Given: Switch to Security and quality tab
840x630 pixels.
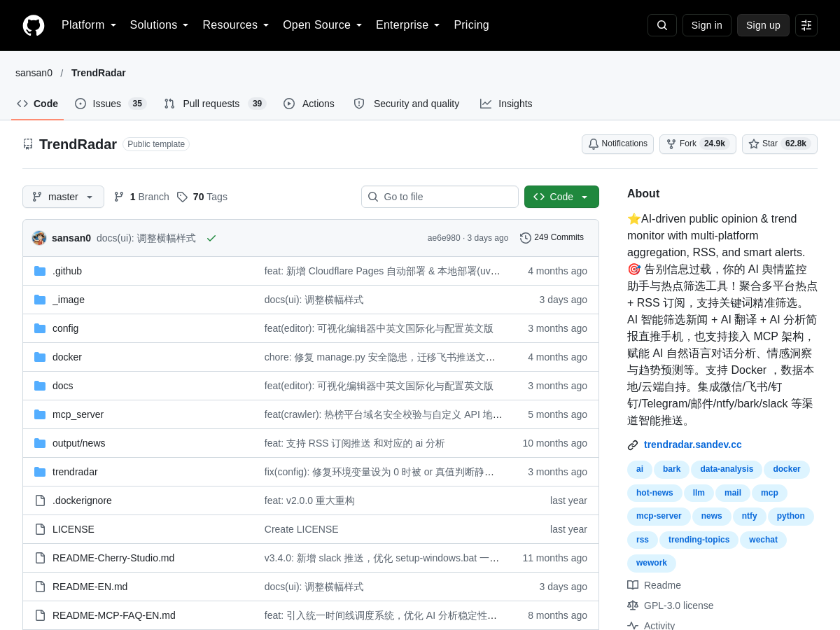Looking at the screenshot, I should coord(407,104).
